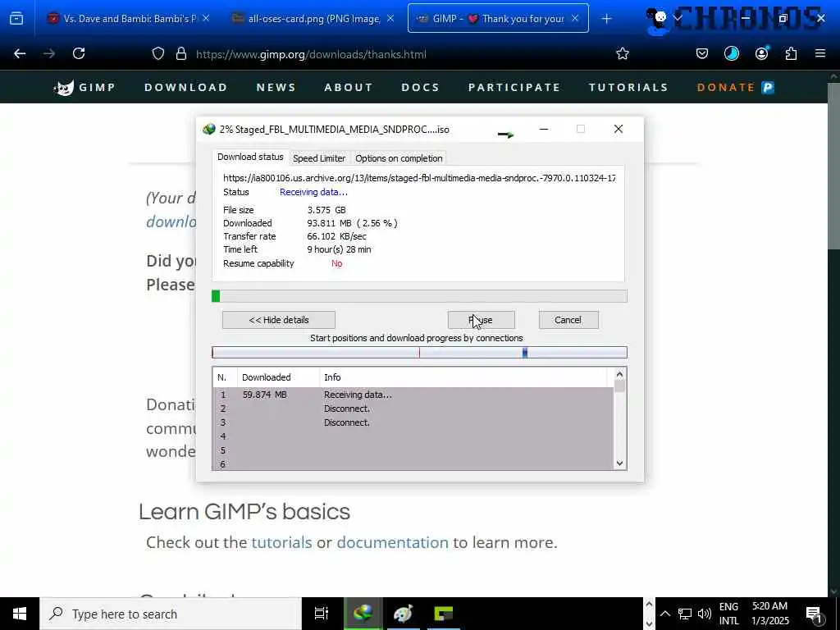Switch to the Download status tab

[250, 157]
